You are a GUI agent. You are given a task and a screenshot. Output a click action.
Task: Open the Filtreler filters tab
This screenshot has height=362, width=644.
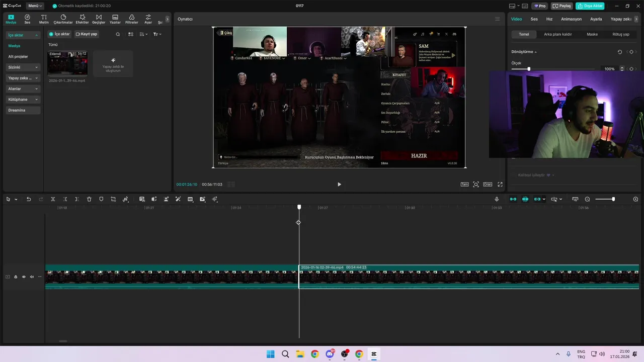[x=131, y=19]
